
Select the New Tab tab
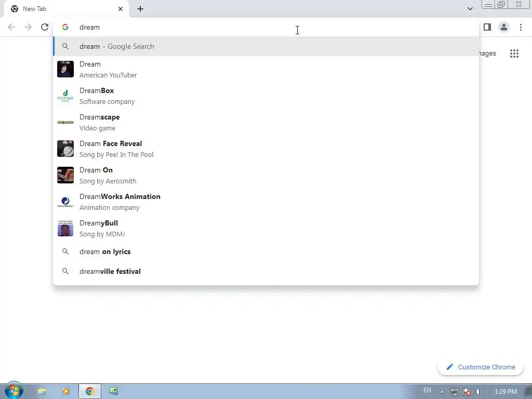point(66,9)
